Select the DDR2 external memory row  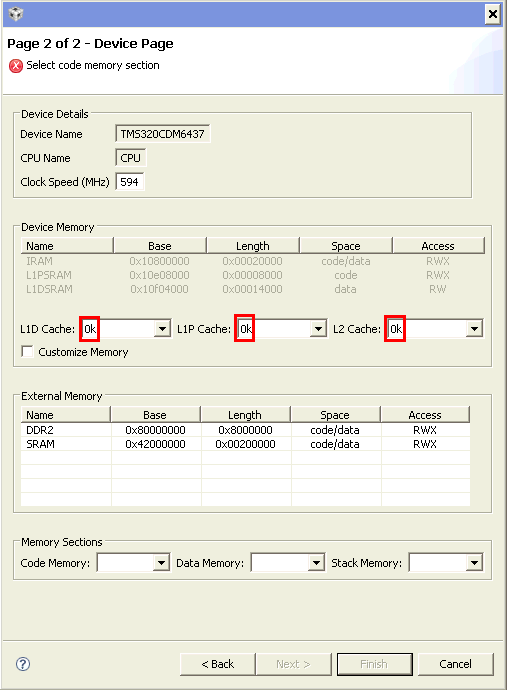(x=245, y=430)
